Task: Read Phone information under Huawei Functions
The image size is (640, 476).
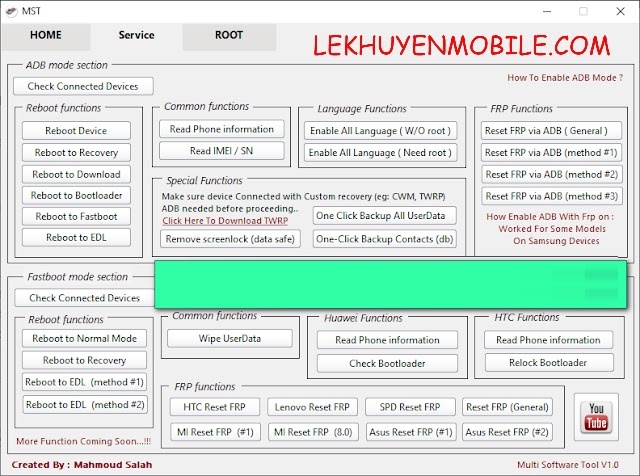Action: pos(387,340)
